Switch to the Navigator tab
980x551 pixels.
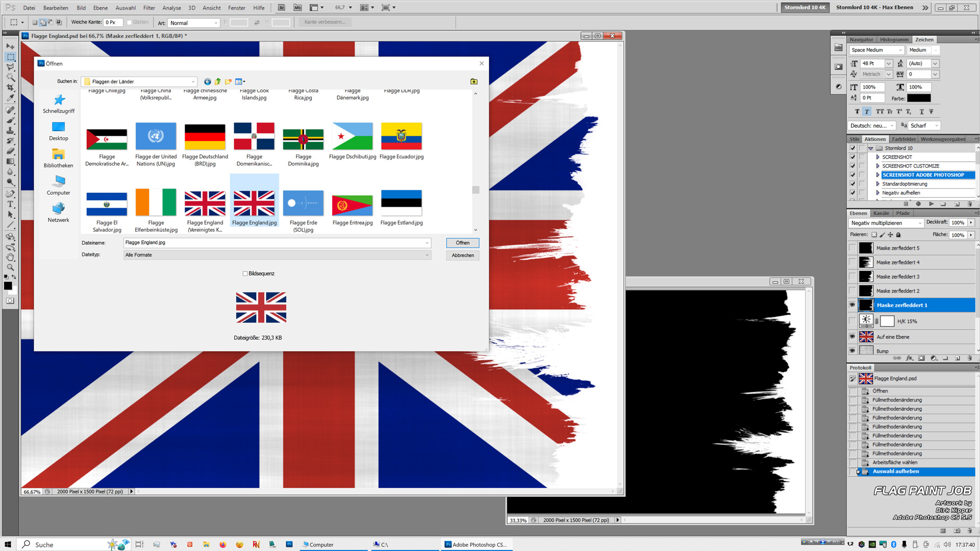(862, 39)
